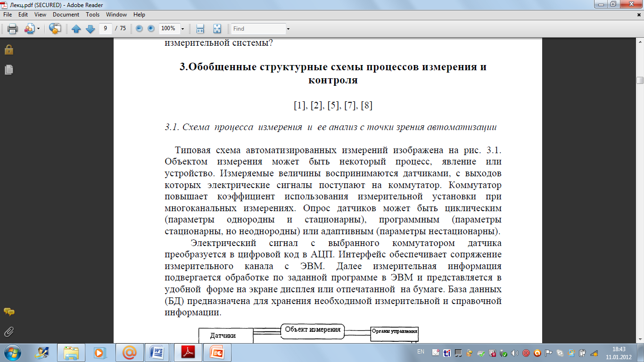Click the EN language indicator
Screen dimensions: 644x362
point(421,352)
